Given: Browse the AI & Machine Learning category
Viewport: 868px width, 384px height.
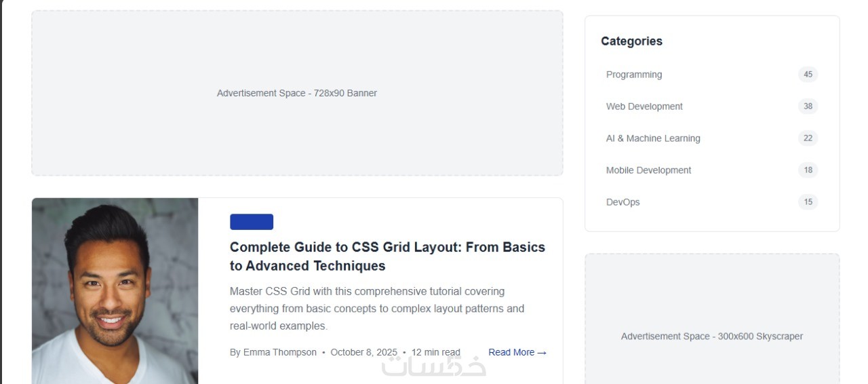Looking at the screenshot, I should [x=653, y=138].
